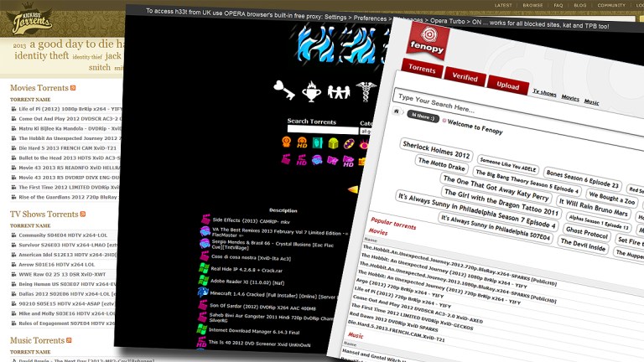Click the Fenopy logo

[x=427, y=40]
